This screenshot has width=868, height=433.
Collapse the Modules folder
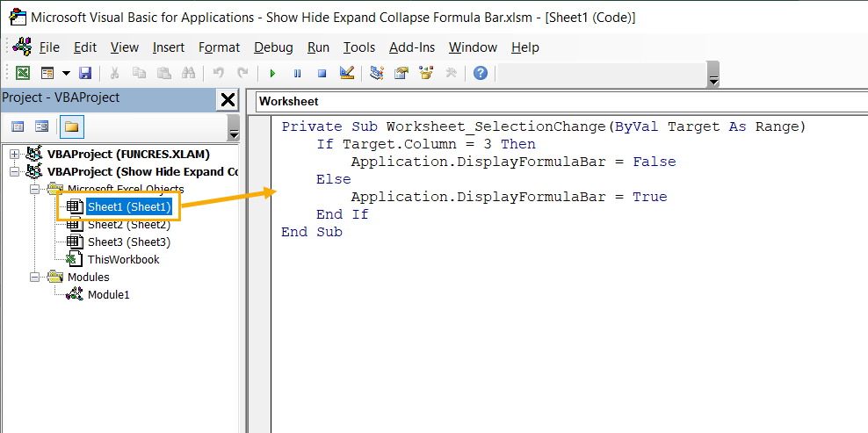[x=34, y=278]
